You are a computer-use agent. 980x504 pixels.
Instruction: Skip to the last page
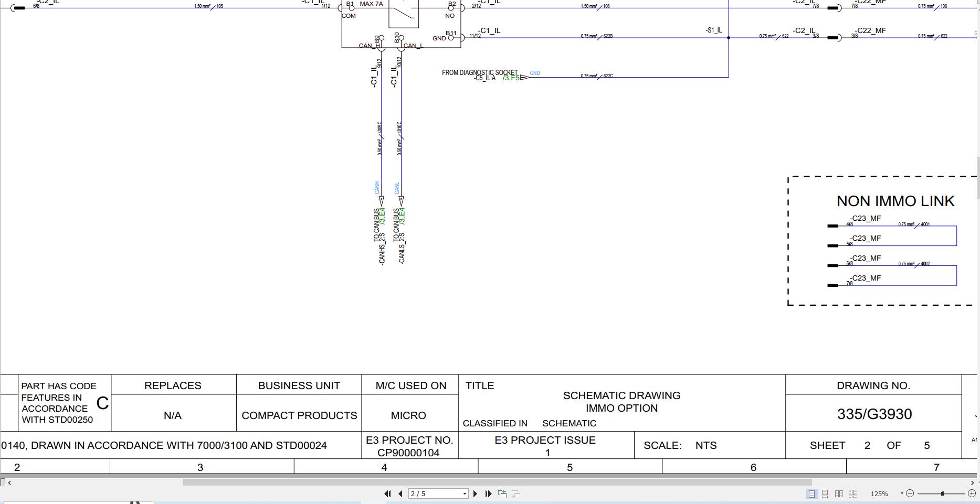[x=488, y=494]
